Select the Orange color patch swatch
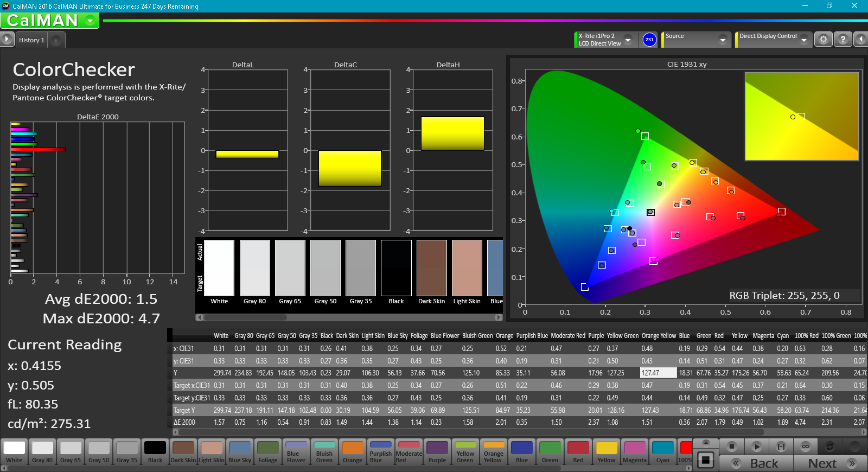868x472 pixels. (x=352, y=452)
